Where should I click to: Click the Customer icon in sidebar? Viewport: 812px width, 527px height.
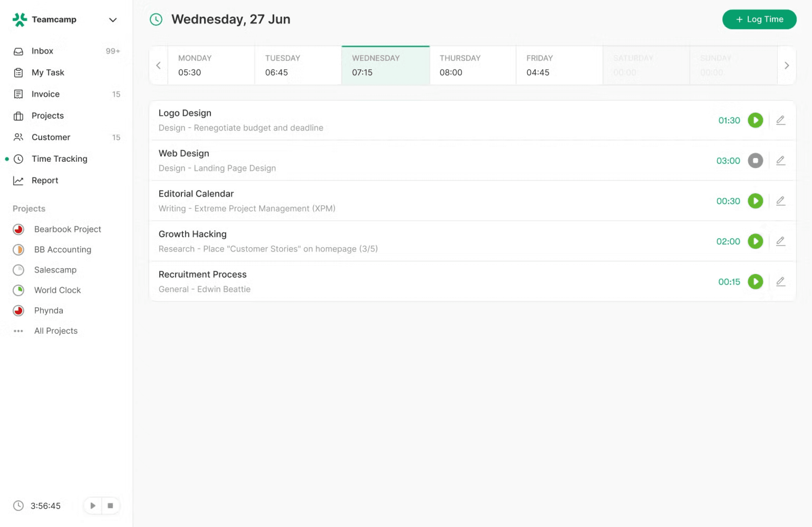click(x=18, y=137)
